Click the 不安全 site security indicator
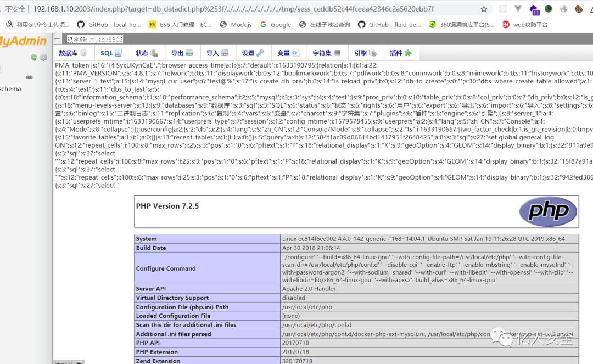The height and width of the screenshot is (364, 593). coord(15,9)
